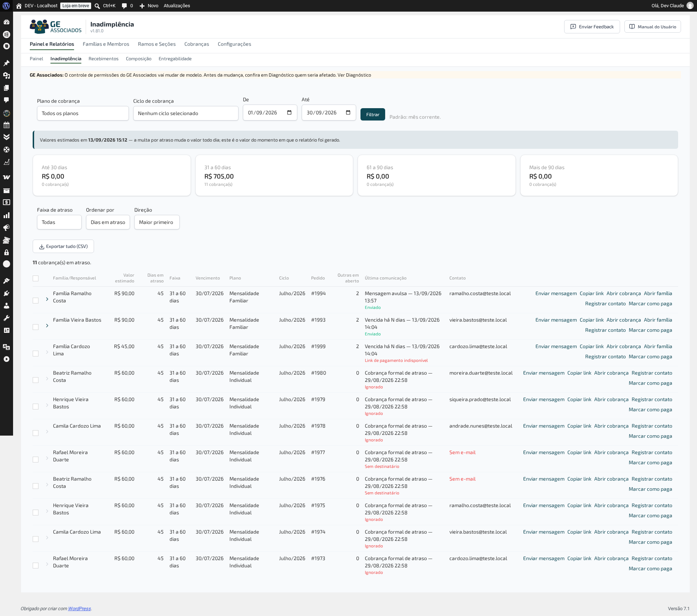The image size is (697, 616).
Task: Check the checkbox for order #1973 row
Action: click(x=36, y=566)
